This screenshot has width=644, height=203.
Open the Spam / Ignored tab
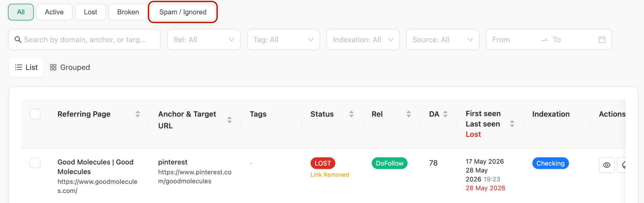click(183, 12)
